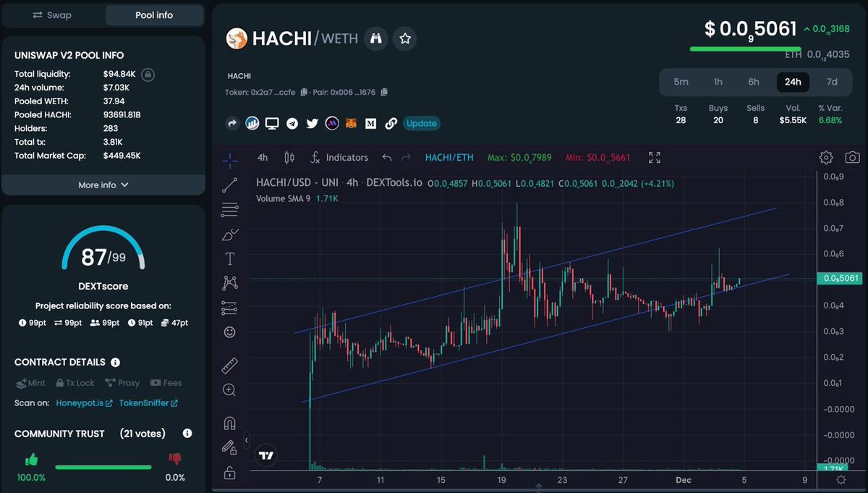Click the HACHI token logo
The image size is (868, 493).
tap(237, 38)
